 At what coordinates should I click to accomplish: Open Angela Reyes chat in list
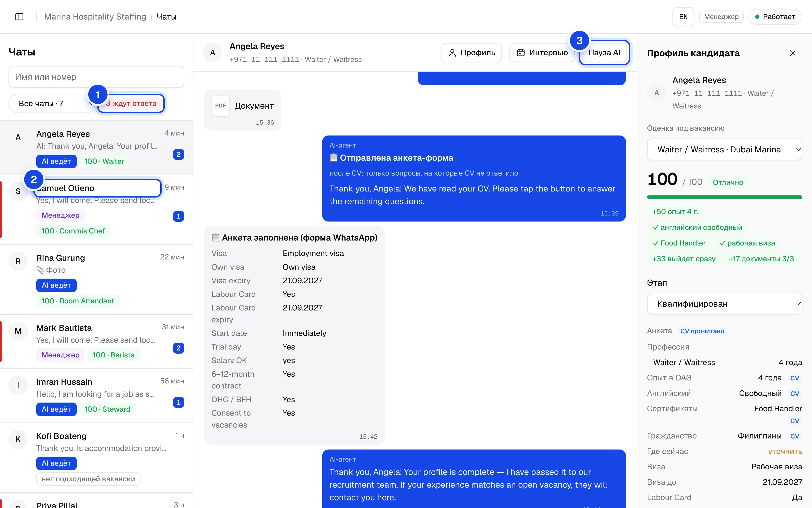pos(97,148)
